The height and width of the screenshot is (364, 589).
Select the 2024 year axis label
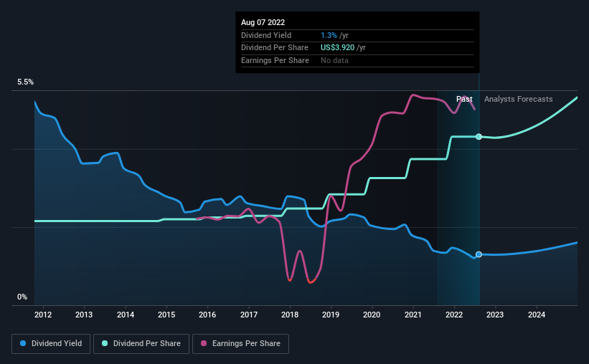coord(537,315)
